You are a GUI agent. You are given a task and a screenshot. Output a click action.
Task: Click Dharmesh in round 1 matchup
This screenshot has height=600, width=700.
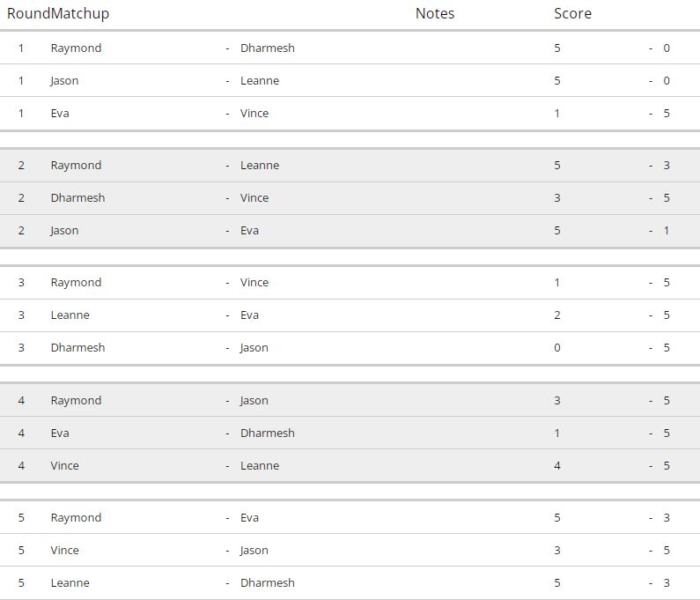point(268,48)
